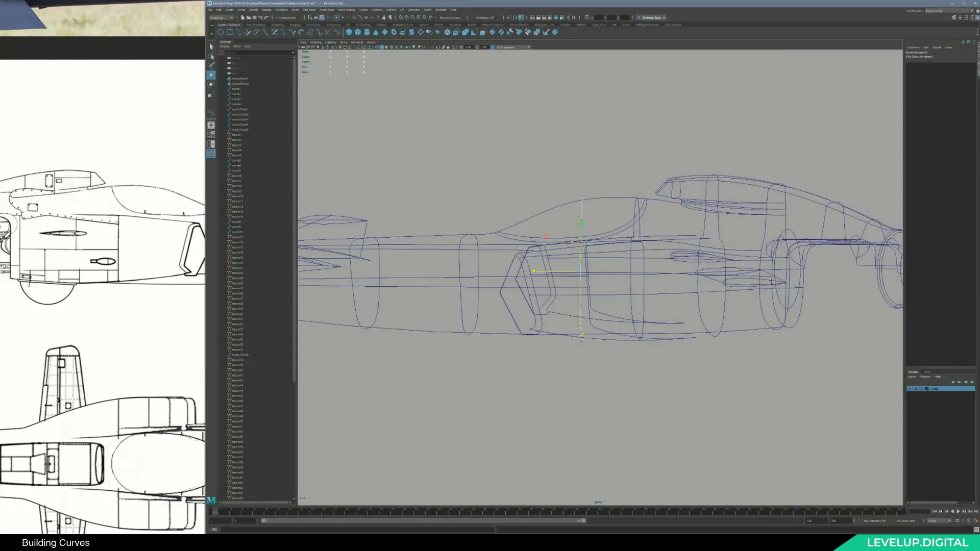Select the polygon cube icon on the shelf
The width and height of the screenshot is (980, 551).
click(357, 32)
